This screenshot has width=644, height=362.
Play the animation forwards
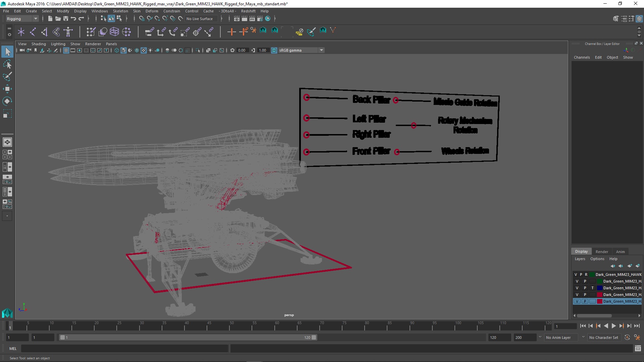click(x=614, y=326)
